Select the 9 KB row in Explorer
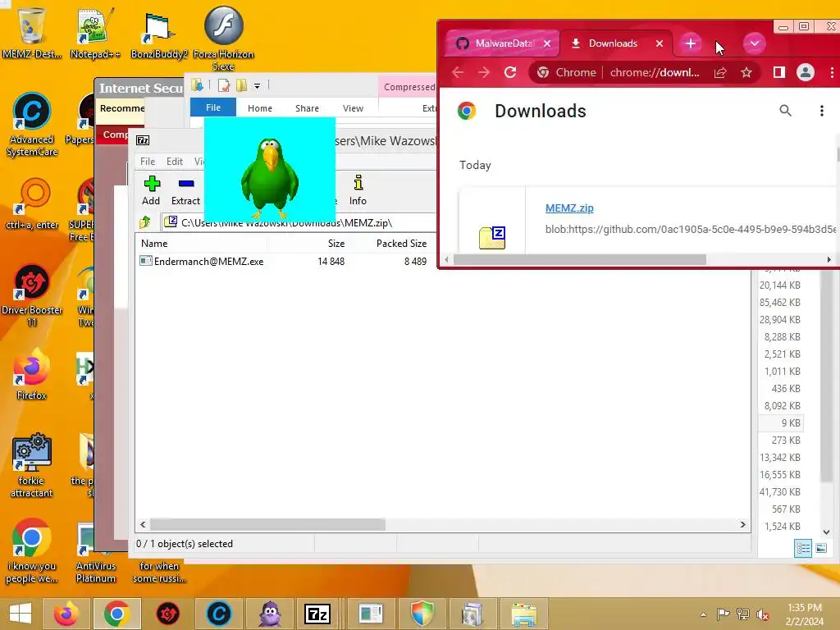 [781, 422]
